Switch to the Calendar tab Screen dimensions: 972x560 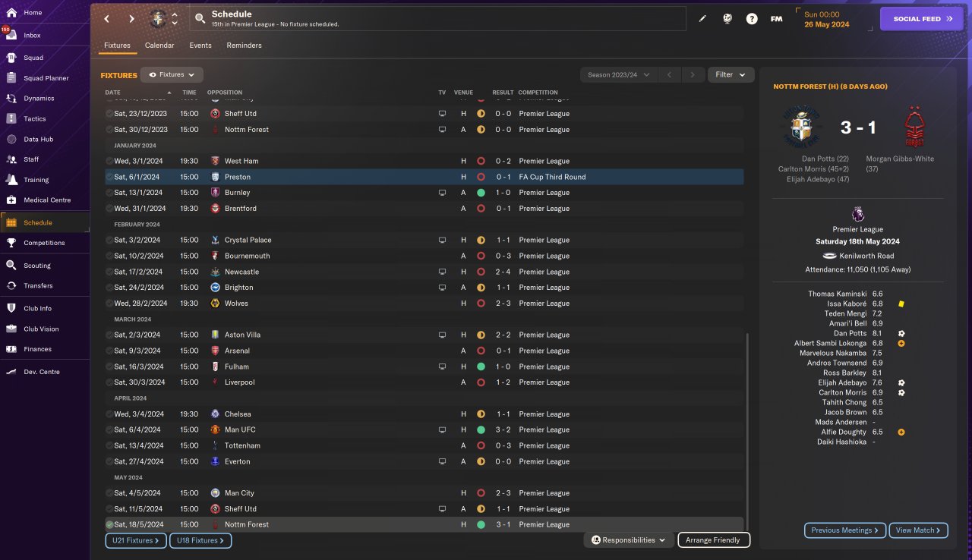159,46
